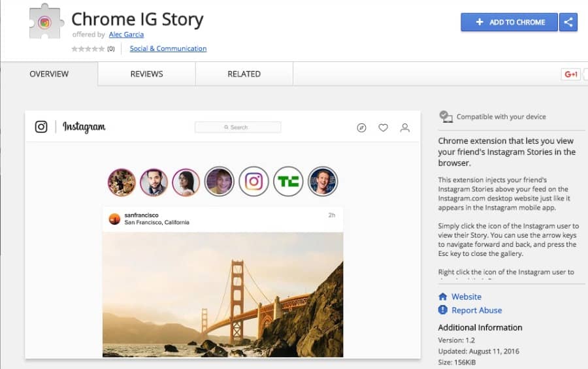Screen dimensions: 588x369
Task: Click the sanfrancisco username text
Action: click(141, 216)
